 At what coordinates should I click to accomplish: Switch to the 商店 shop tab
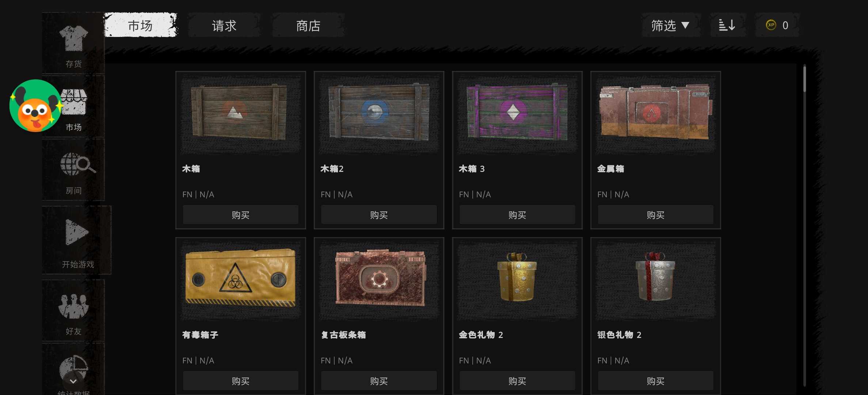click(x=308, y=25)
